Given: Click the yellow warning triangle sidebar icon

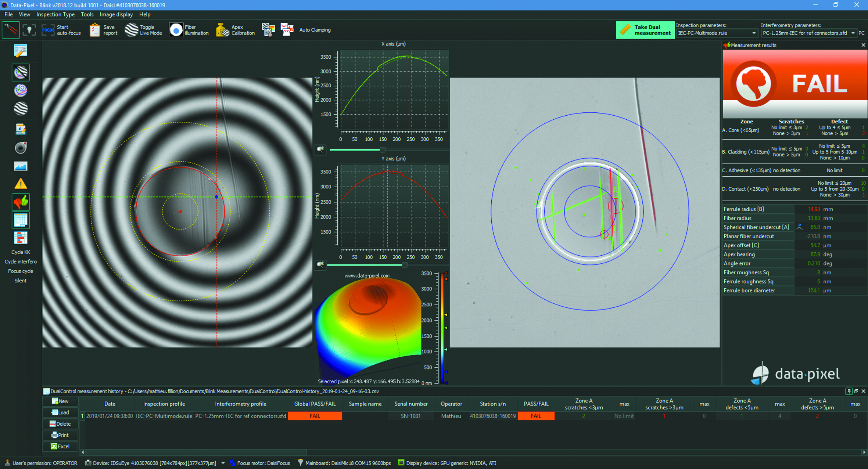Looking at the screenshot, I should 21,183.
